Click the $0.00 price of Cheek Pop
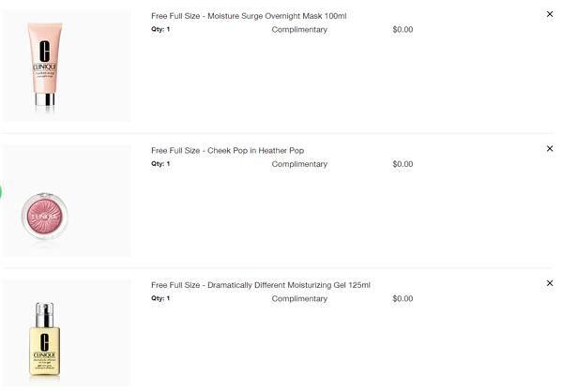 pos(403,164)
